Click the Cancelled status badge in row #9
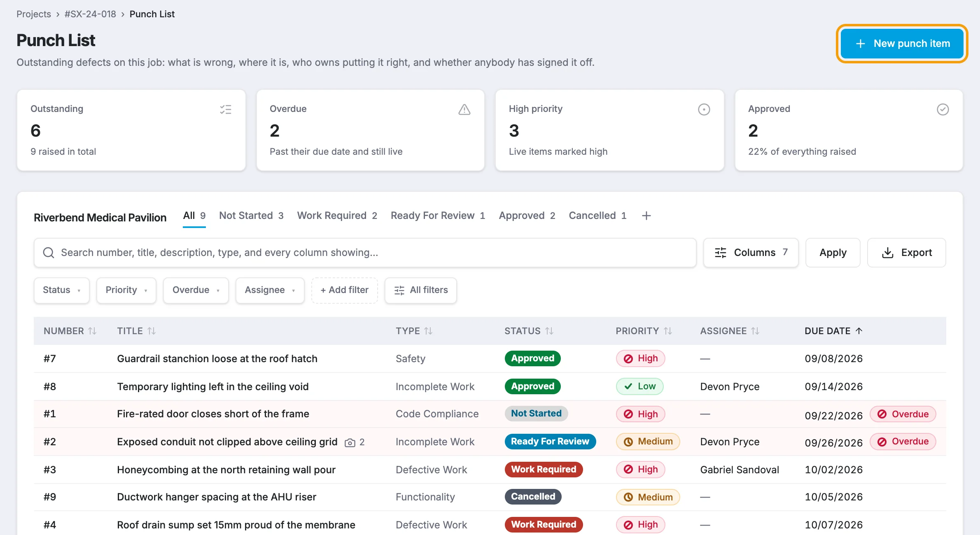The width and height of the screenshot is (980, 535). pos(533,497)
